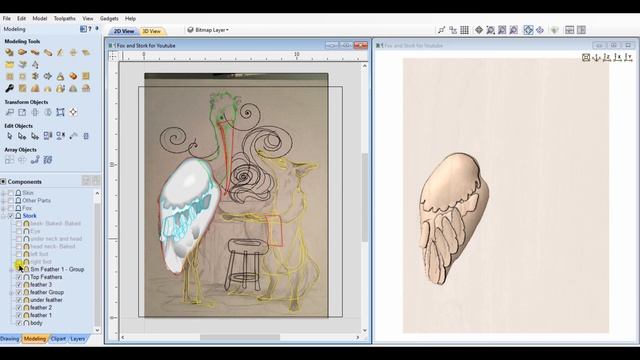Click the yellow open-box icon in Modeling Tools

tap(9, 64)
